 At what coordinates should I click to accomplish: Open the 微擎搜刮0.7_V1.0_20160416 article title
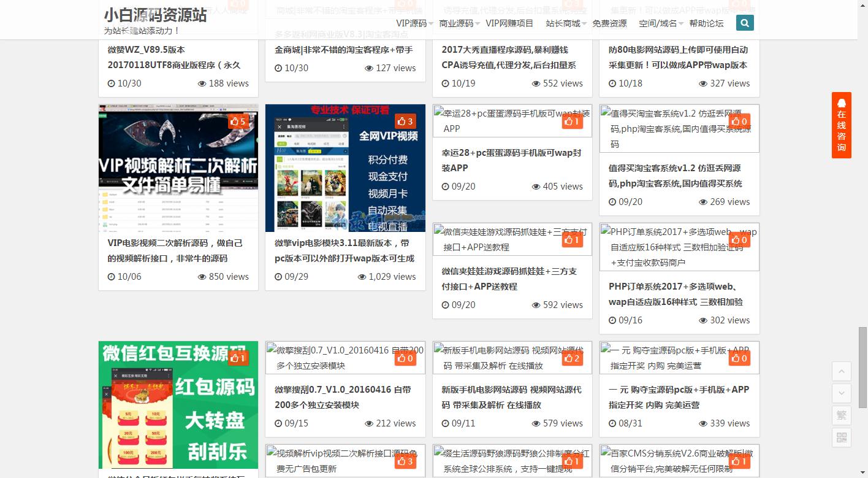click(343, 397)
